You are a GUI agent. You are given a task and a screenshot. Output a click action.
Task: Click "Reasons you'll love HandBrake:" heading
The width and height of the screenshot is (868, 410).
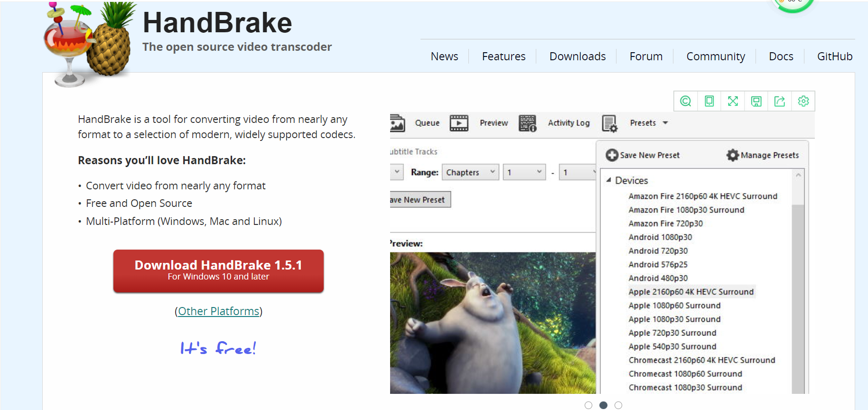point(162,160)
